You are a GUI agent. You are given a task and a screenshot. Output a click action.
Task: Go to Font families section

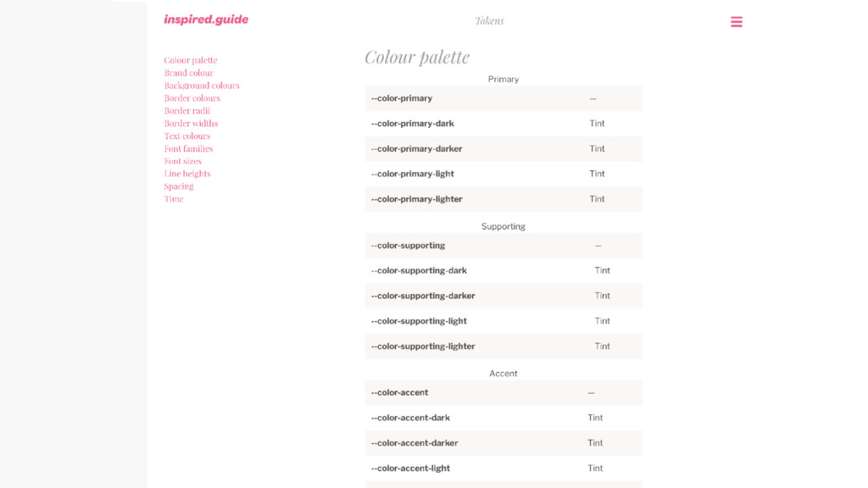tap(188, 148)
